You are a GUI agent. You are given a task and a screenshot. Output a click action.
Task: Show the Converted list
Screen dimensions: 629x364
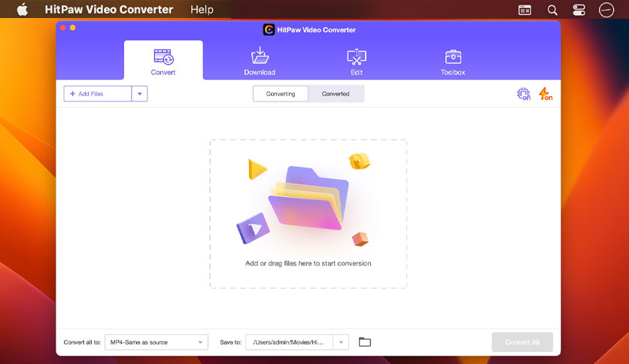[x=336, y=94]
